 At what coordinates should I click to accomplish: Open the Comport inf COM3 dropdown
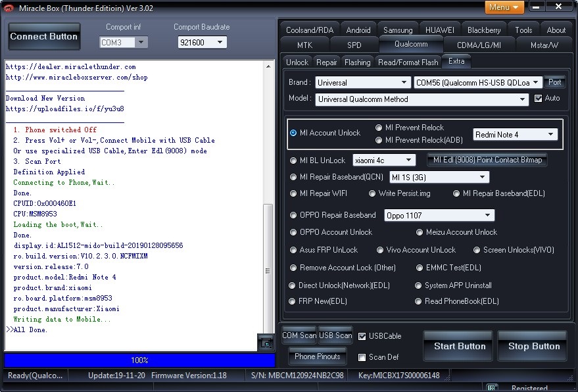coord(124,42)
